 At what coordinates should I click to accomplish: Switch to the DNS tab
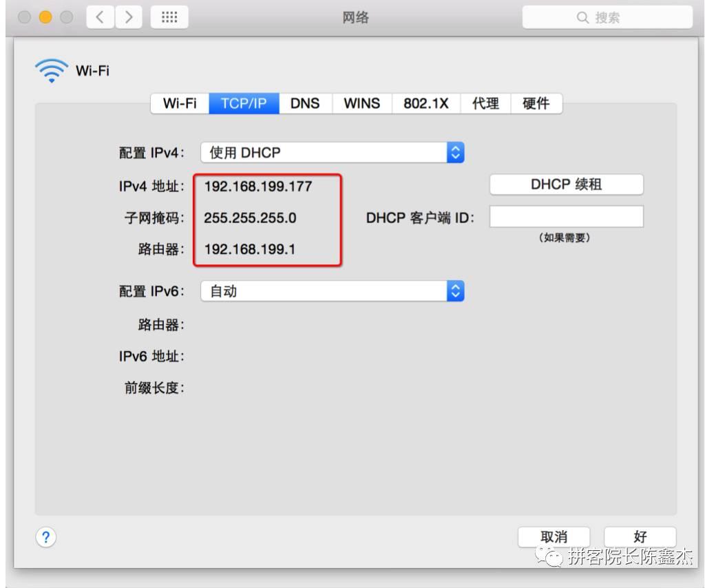tap(304, 103)
